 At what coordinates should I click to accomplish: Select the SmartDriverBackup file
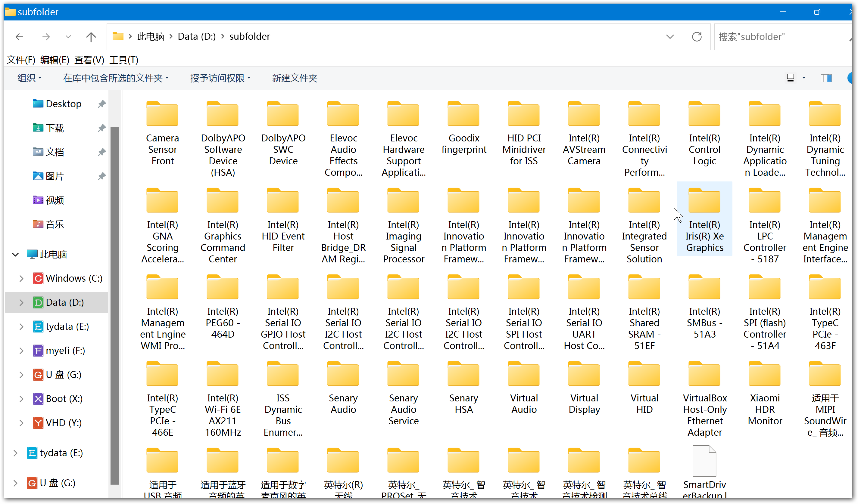tap(704, 472)
